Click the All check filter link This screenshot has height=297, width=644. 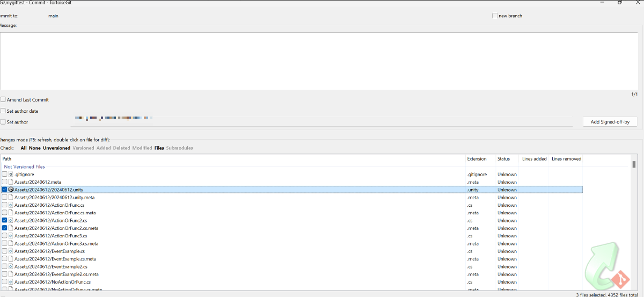24,148
